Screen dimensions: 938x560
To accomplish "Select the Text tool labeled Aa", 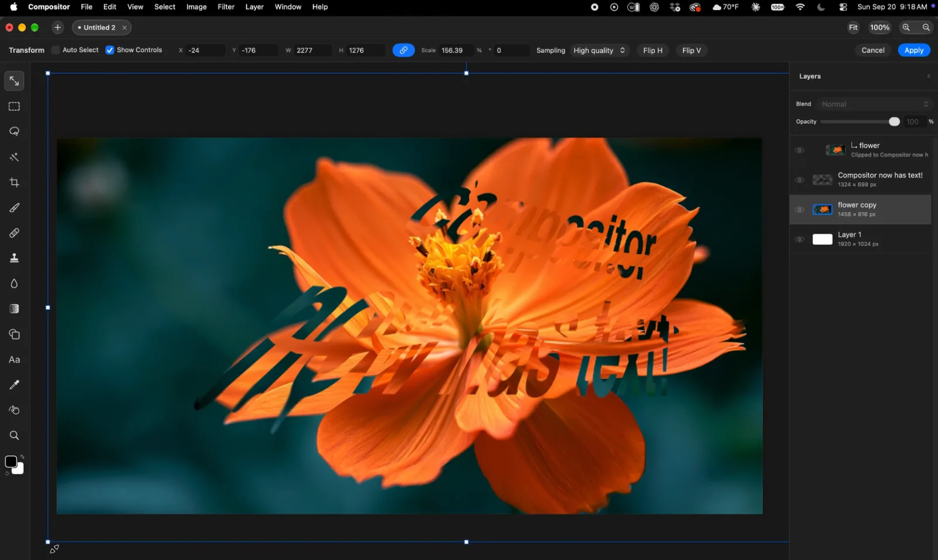I will 14,360.
